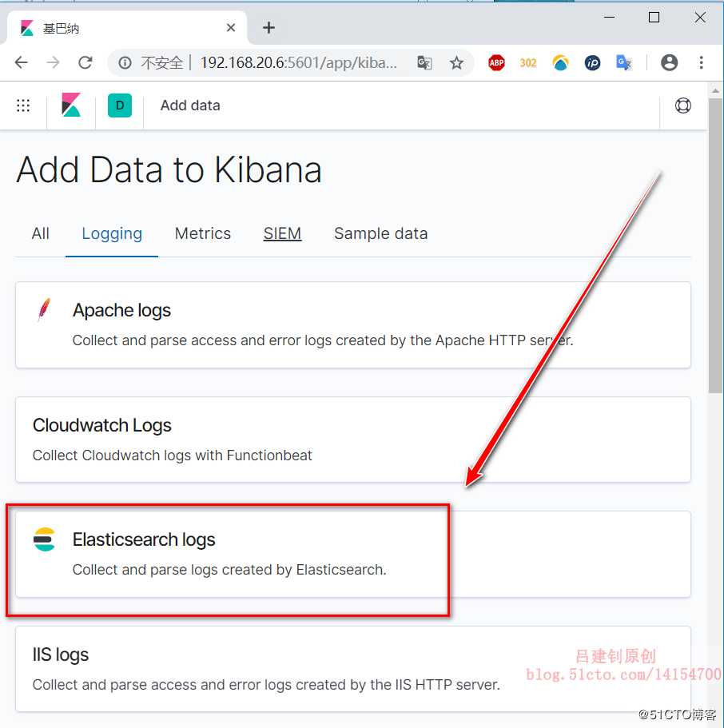This screenshot has height=728, width=724.
Task: Click the Kibana logo icon
Action: [x=71, y=105]
